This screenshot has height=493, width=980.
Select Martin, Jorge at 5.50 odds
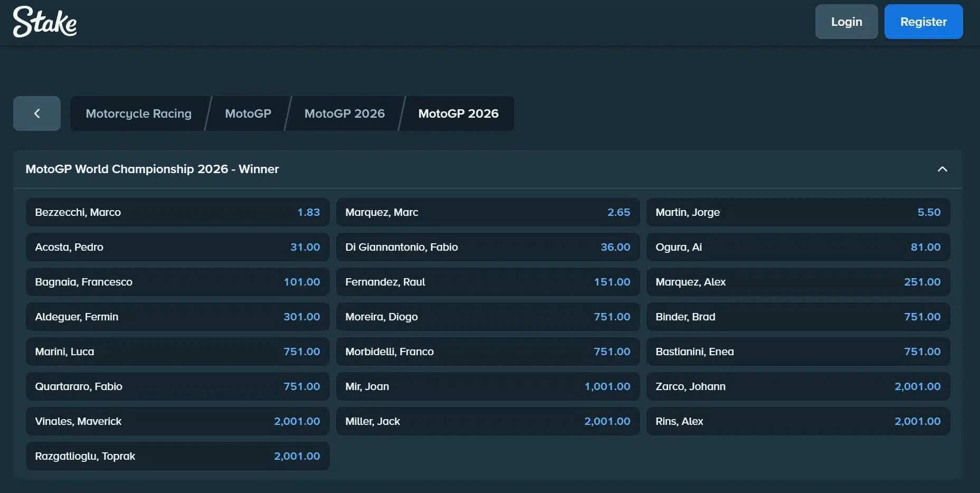point(798,212)
